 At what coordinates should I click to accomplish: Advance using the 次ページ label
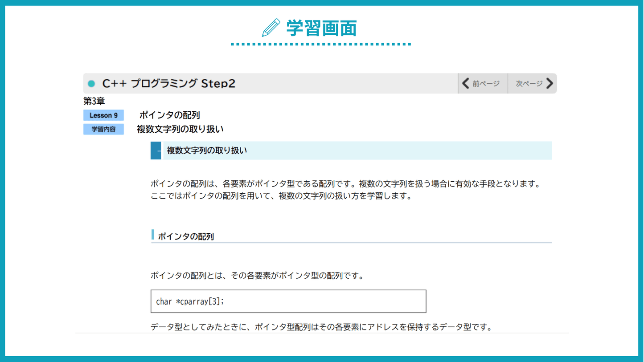point(529,84)
